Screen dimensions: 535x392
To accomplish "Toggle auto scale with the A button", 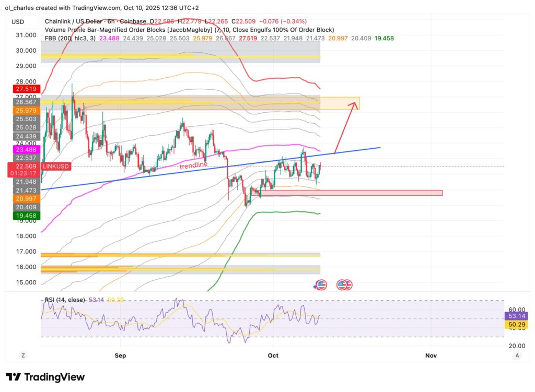I will (517, 355).
